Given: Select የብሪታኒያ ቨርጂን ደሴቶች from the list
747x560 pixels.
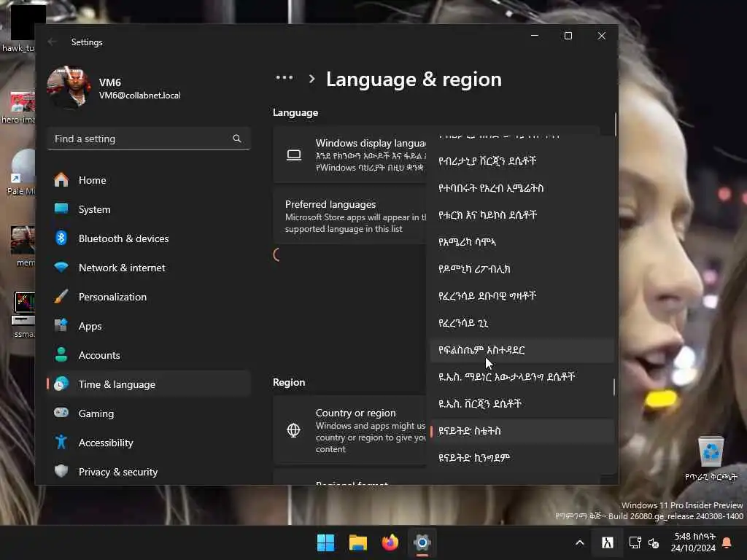Looking at the screenshot, I should point(522,161).
